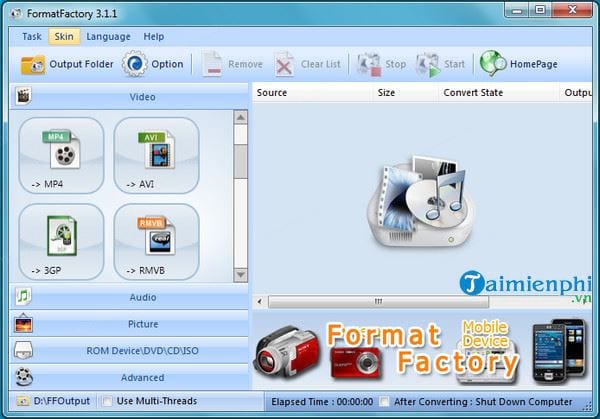Expand the ROM Device\DVD\CD\ISO section
The image size is (600, 419).
point(129,351)
